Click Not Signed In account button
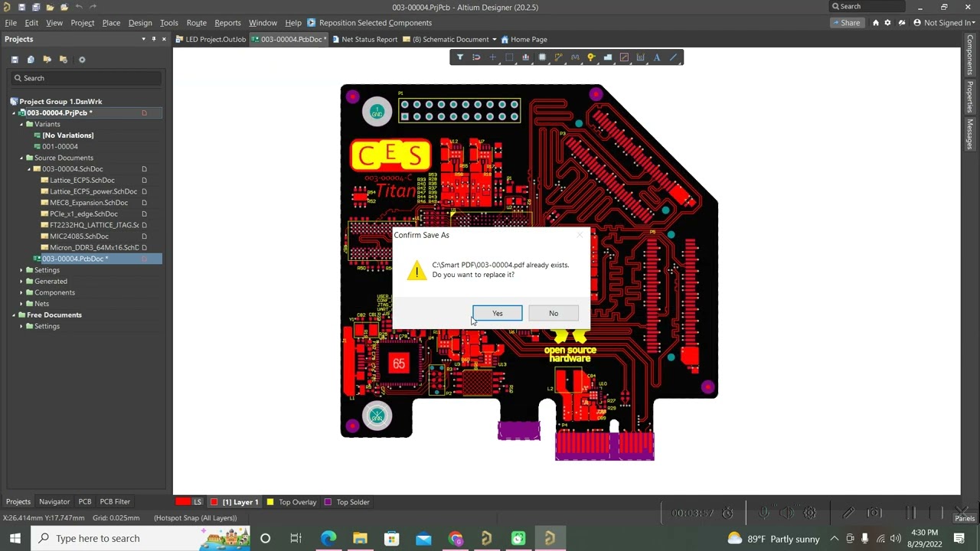Screen dimensions: 980x551 (945, 23)
